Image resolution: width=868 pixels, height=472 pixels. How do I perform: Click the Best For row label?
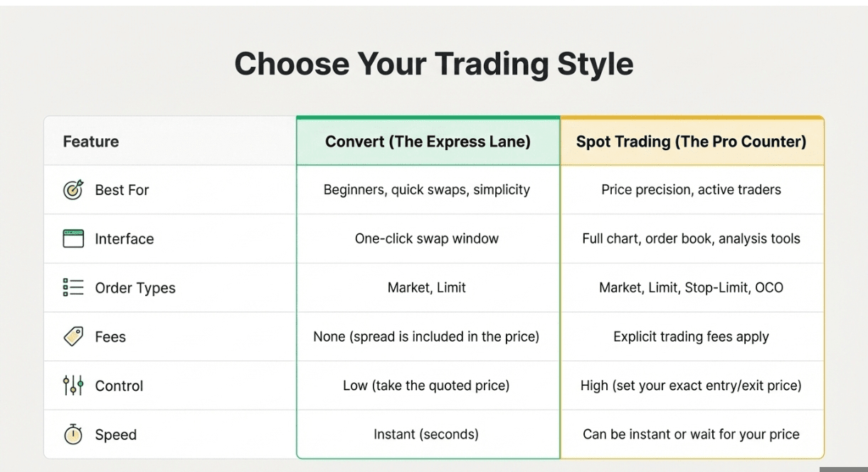[x=122, y=190]
